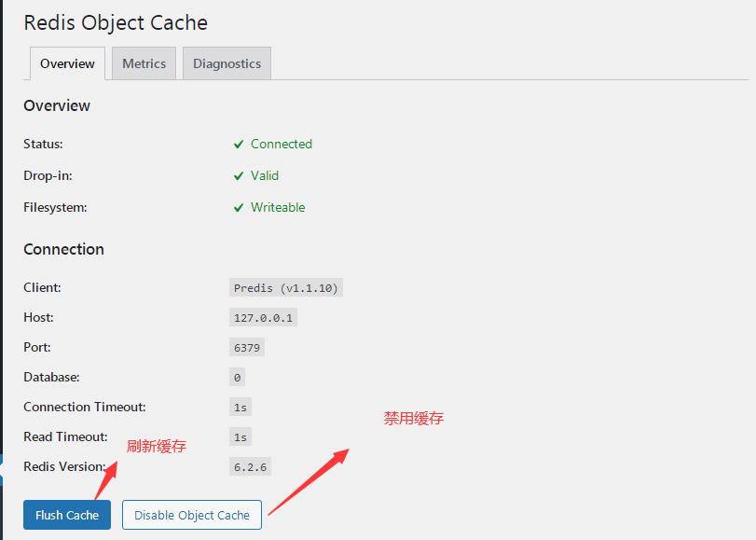
Task: Click the Disable Object Cache button
Action: [192, 515]
